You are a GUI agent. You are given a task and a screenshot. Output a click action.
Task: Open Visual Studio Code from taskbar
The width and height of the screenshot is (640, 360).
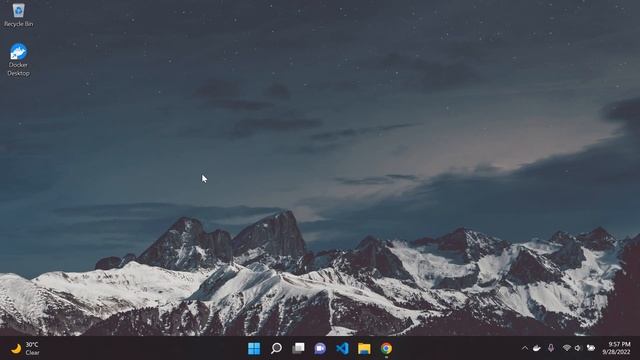click(x=342, y=348)
